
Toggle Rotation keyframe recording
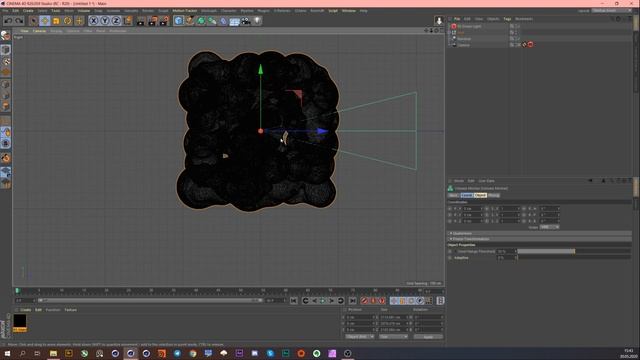411,301
